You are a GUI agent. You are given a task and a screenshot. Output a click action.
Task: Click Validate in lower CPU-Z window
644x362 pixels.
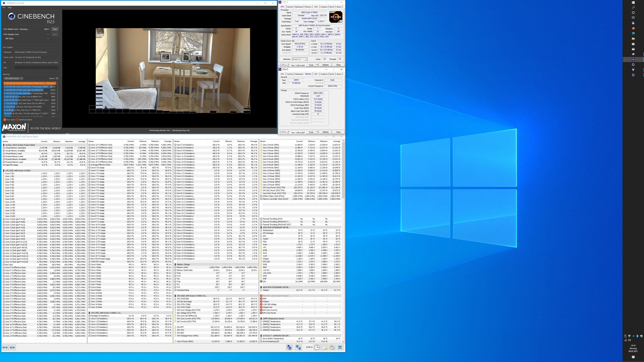tap(325, 132)
